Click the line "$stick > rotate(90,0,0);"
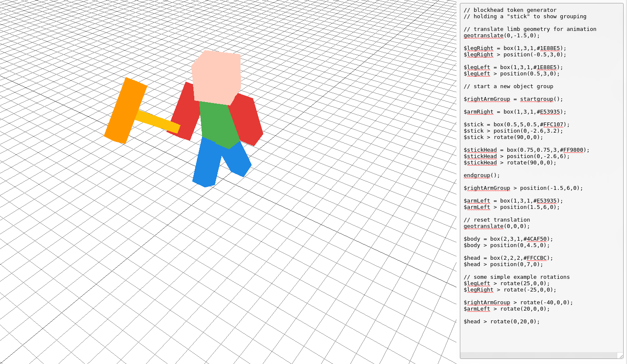This screenshot has height=364, width=627. [x=503, y=137]
